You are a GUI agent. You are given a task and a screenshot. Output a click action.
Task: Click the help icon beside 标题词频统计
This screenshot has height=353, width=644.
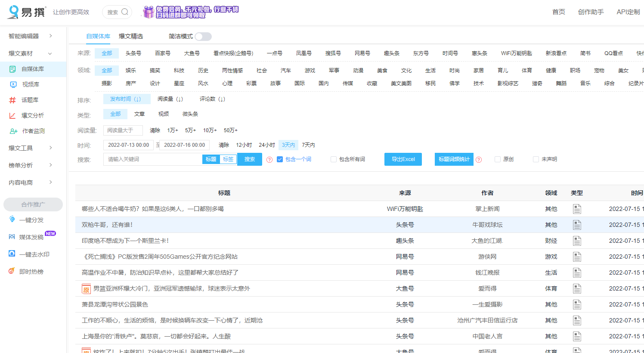pos(479,160)
